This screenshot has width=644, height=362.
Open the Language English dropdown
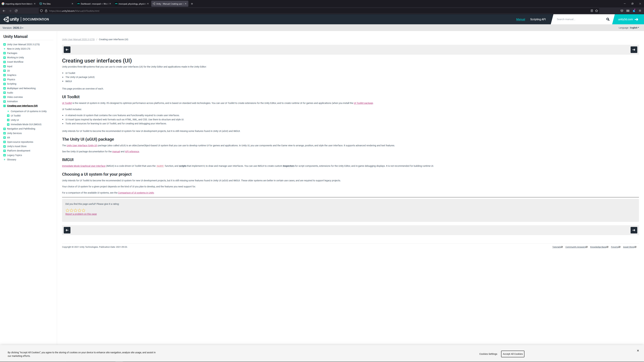coord(629,28)
